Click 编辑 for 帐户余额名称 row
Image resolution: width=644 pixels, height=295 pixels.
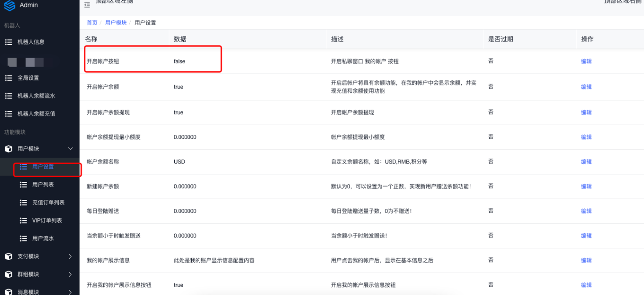coord(586,162)
